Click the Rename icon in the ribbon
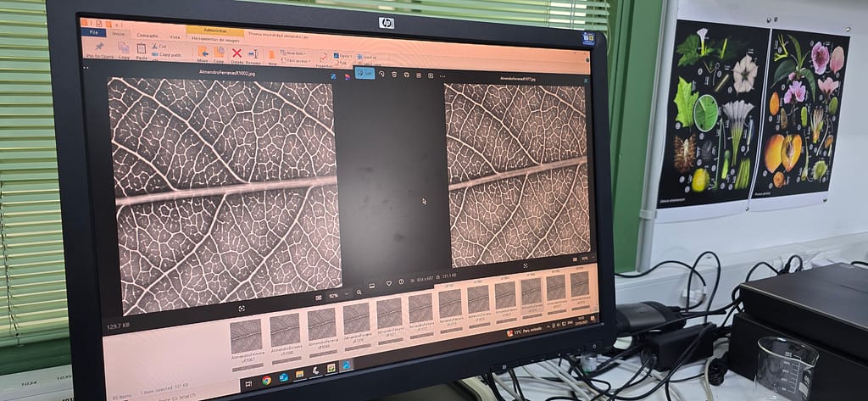Image resolution: width=868 pixels, height=401 pixels. click(x=253, y=53)
